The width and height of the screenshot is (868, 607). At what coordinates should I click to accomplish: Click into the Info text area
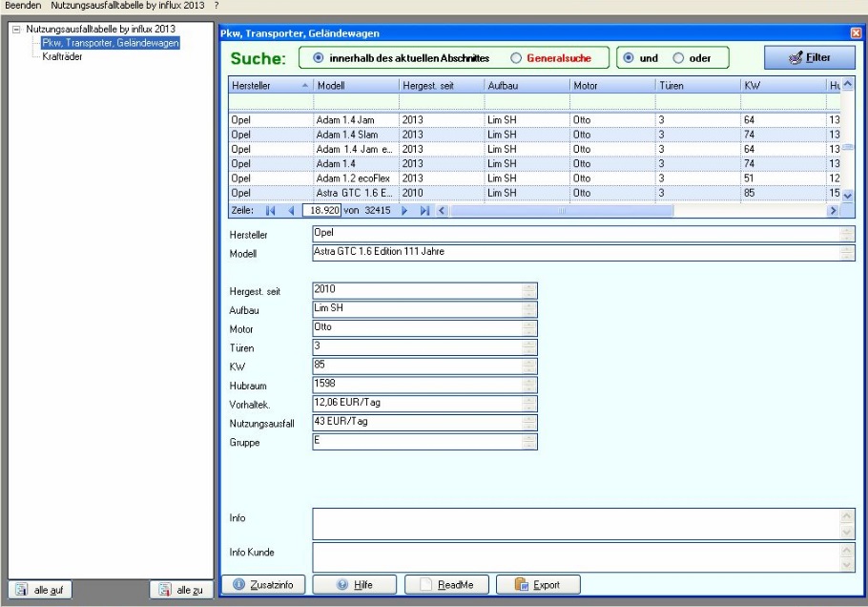584,524
